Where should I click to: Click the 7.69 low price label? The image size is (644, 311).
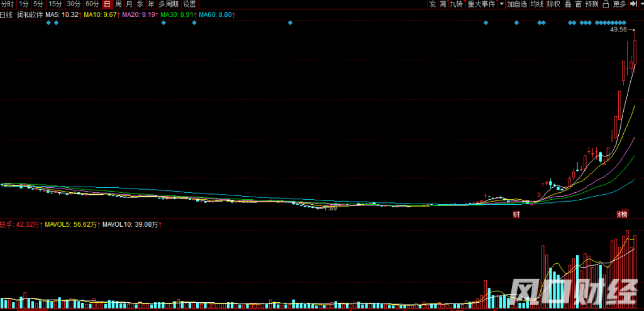(x=330, y=209)
